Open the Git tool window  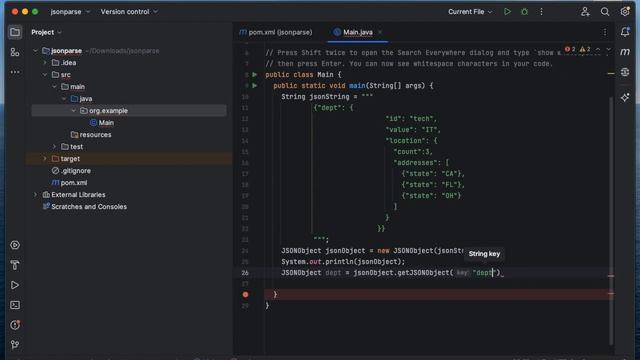15,345
